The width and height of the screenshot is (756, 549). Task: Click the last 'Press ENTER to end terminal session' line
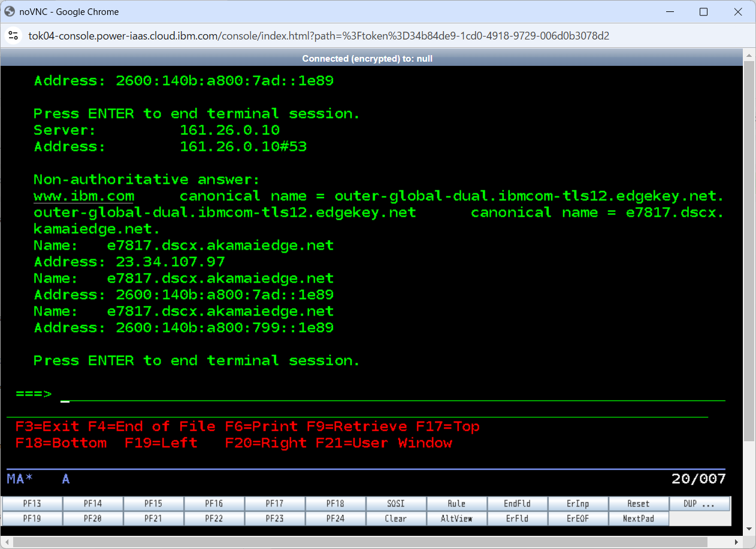[196, 361]
